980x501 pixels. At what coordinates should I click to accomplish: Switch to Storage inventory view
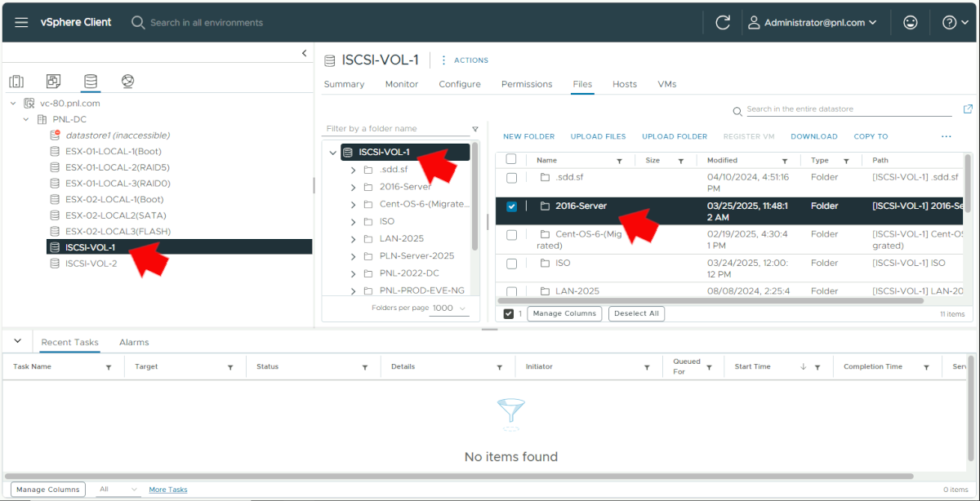(x=90, y=81)
